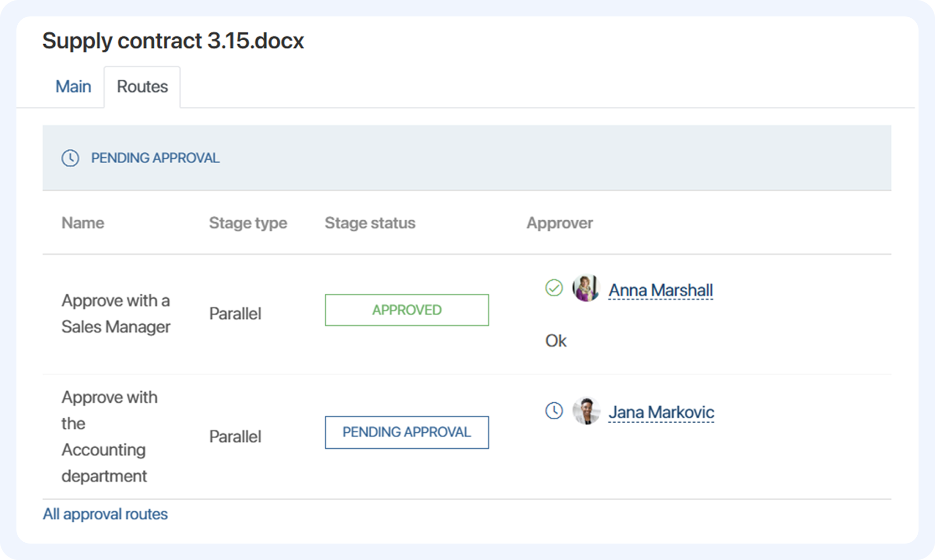
Task: Select the Approve with the Accounting department stage
Action: coord(109,436)
